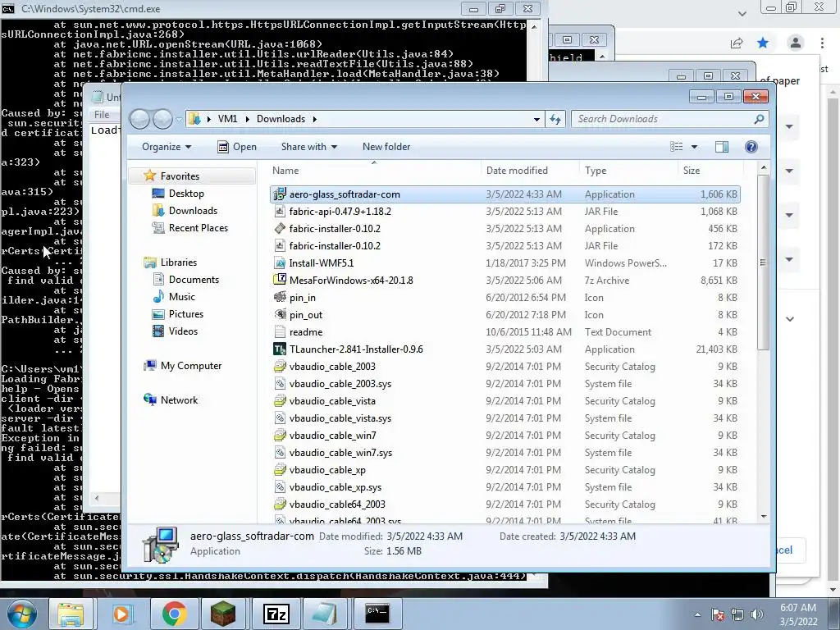Image resolution: width=840 pixels, height=630 pixels.
Task: Select Desktop under Favorites
Action: point(186,194)
